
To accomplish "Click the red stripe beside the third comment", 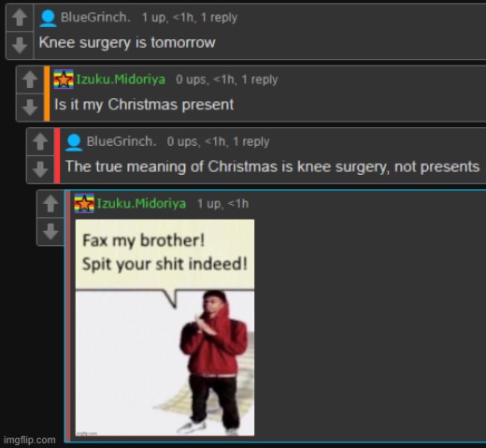I will pos(57,155).
